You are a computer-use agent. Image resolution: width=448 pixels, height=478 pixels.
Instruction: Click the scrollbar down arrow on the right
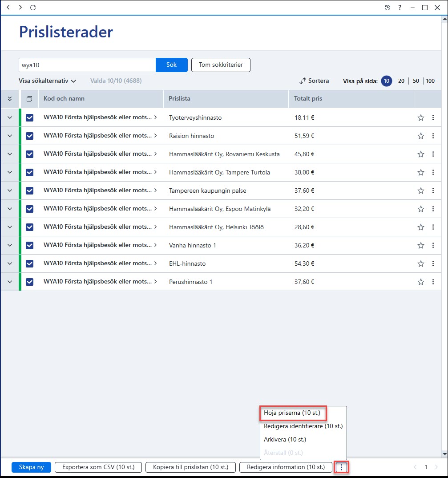(x=444, y=454)
